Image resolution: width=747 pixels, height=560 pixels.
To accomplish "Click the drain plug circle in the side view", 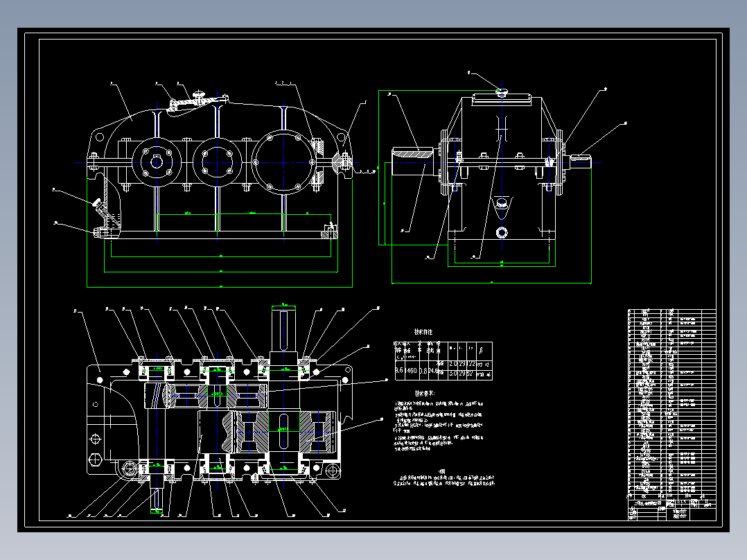I will [x=502, y=233].
